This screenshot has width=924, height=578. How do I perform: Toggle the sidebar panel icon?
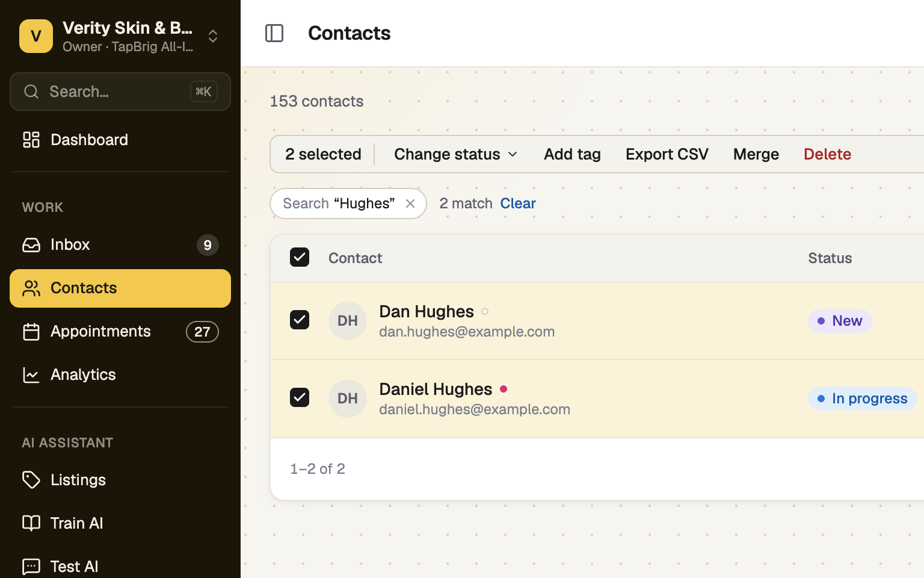[x=274, y=33]
